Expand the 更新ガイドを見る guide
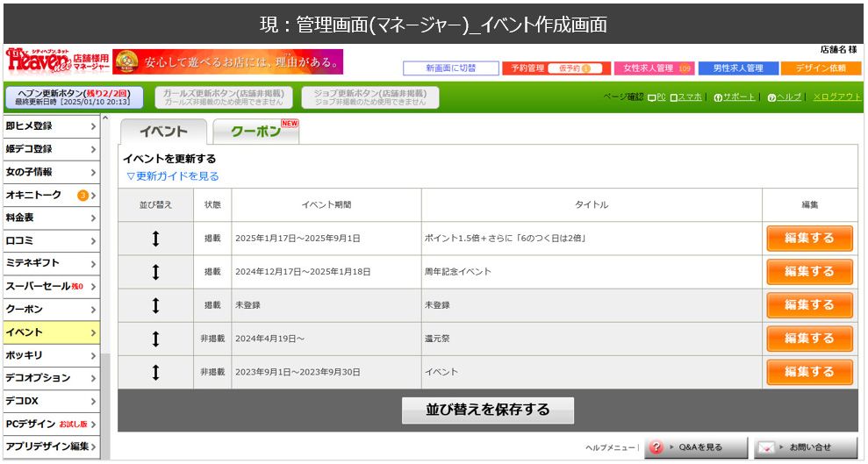The width and height of the screenshot is (868, 464). coord(172,176)
